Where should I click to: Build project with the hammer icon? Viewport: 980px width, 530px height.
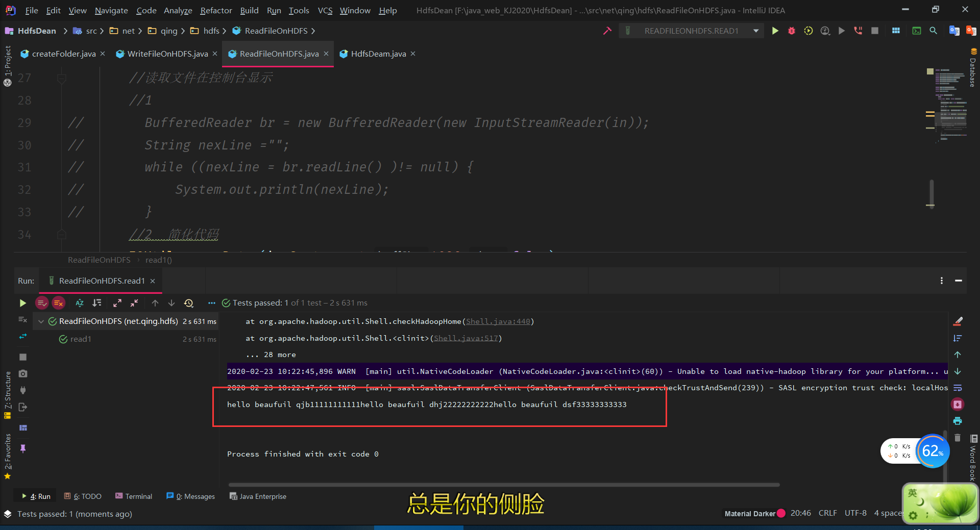(x=607, y=31)
